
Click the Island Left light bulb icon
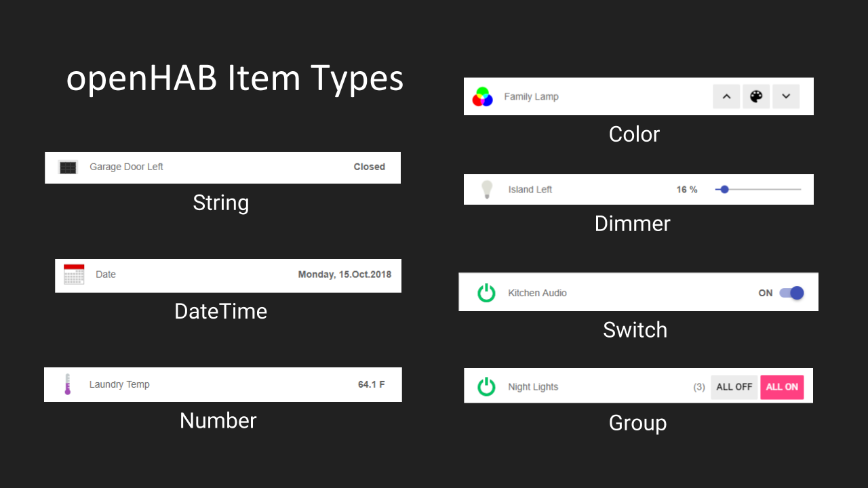(x=486, y=190)
